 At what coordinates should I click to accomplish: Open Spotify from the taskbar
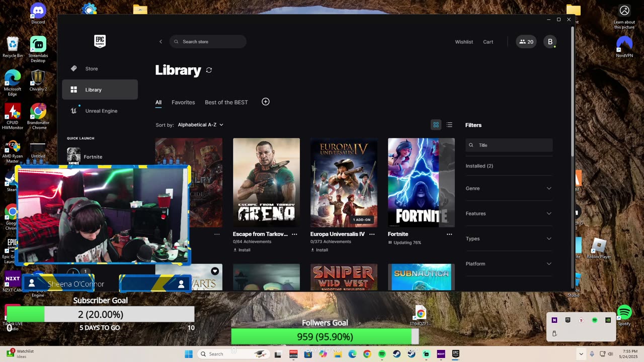(382, 354)
